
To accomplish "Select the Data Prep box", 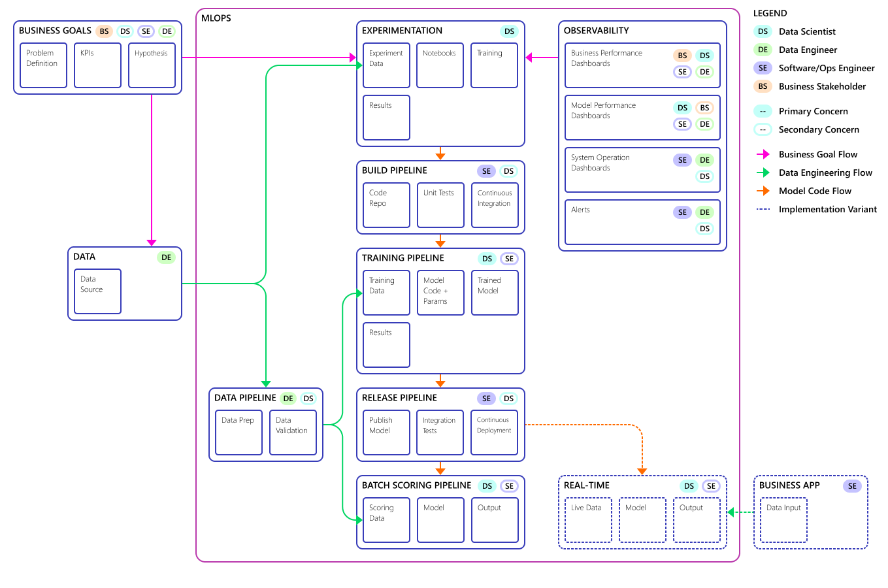I will click(x=238, y=433).
